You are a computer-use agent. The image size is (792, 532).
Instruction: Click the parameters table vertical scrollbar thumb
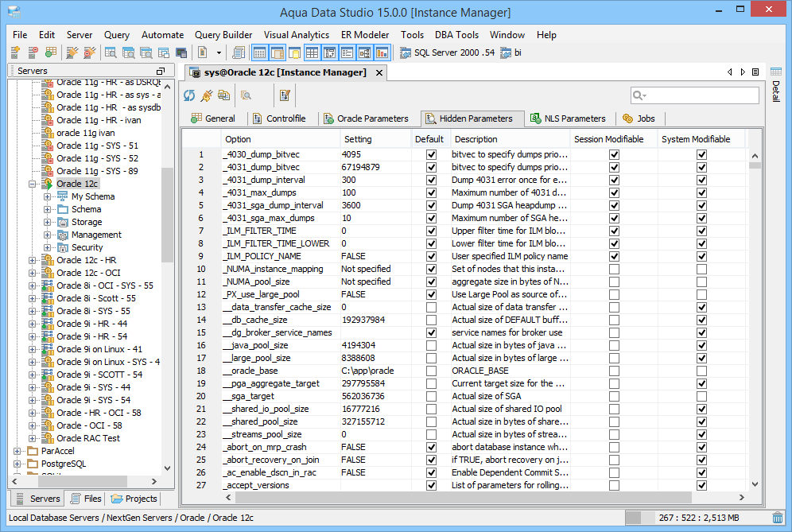coord(755,165)
